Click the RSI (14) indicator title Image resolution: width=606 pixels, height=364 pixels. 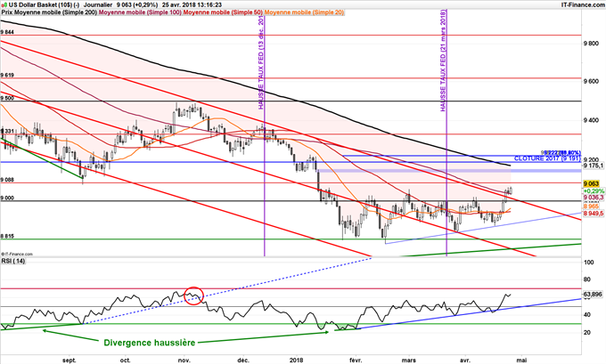point(13,262)
